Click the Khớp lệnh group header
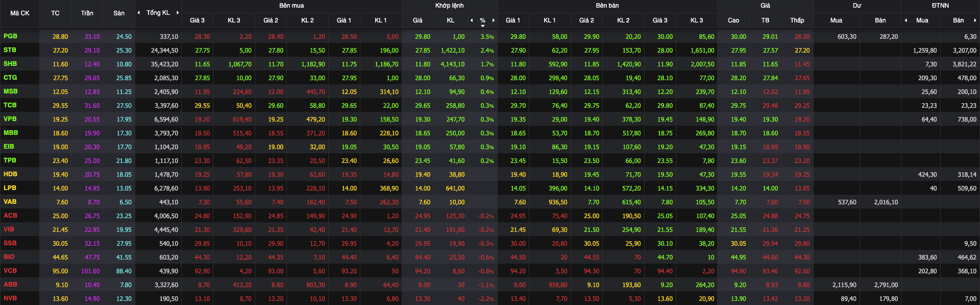The image size is (980, 305). 449,6
